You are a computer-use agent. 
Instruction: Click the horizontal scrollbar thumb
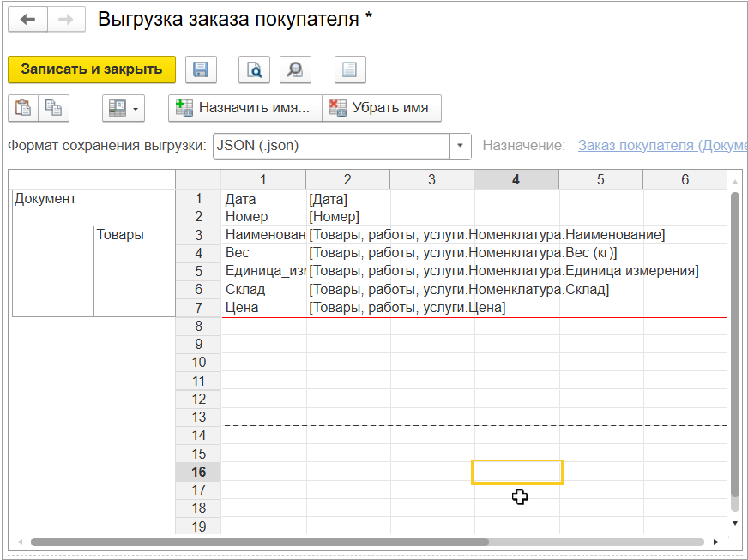click(x=259, y=542)
